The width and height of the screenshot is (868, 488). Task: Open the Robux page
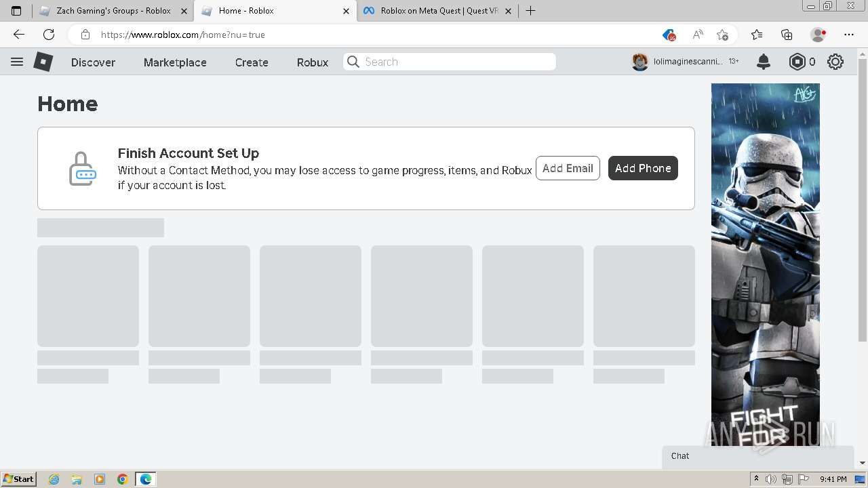[x=313, y=62]
